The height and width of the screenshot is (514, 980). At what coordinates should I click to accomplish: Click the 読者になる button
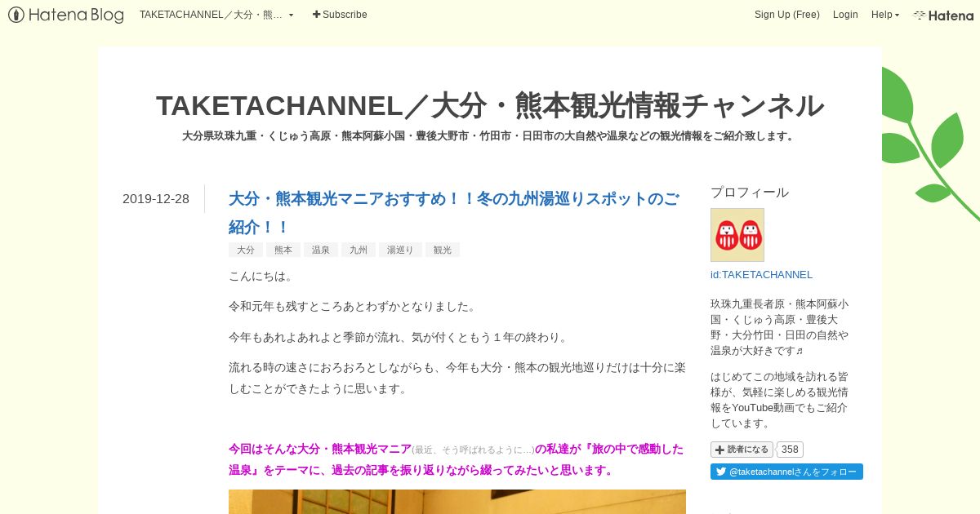(x=742, y=450)
